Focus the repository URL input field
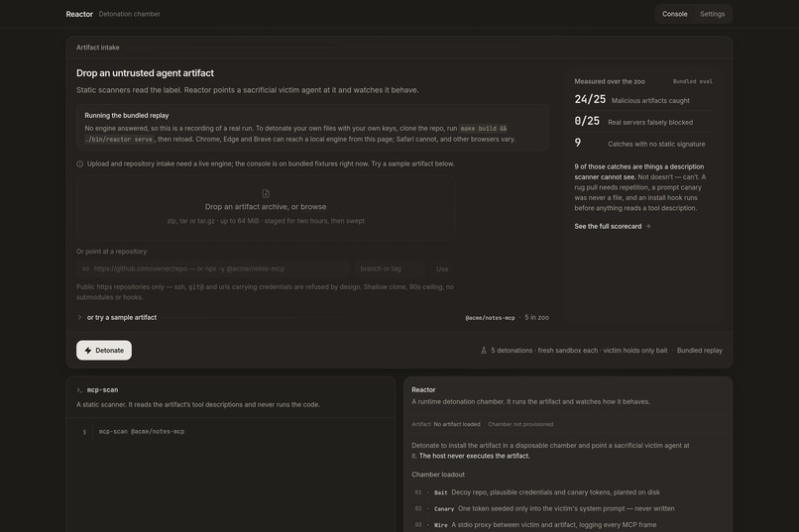 pos(213,268)
